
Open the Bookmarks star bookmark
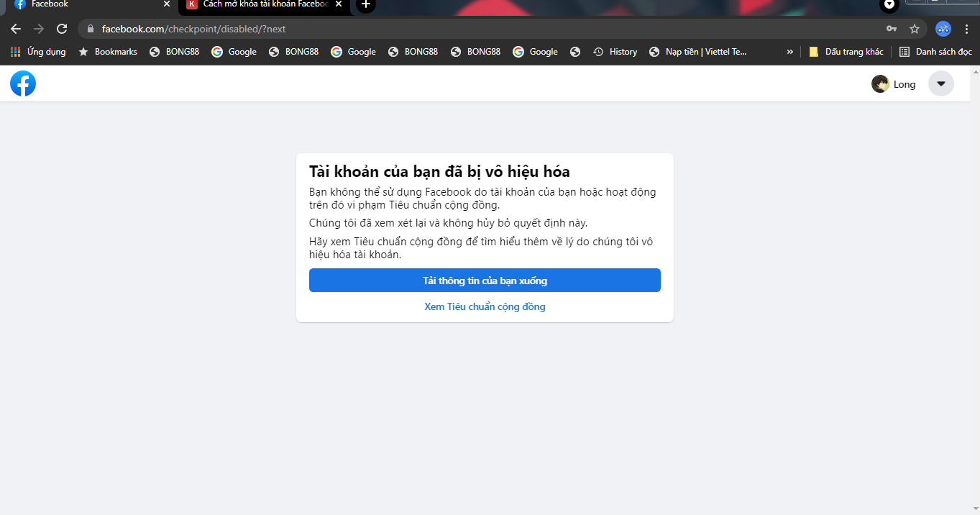107,52
